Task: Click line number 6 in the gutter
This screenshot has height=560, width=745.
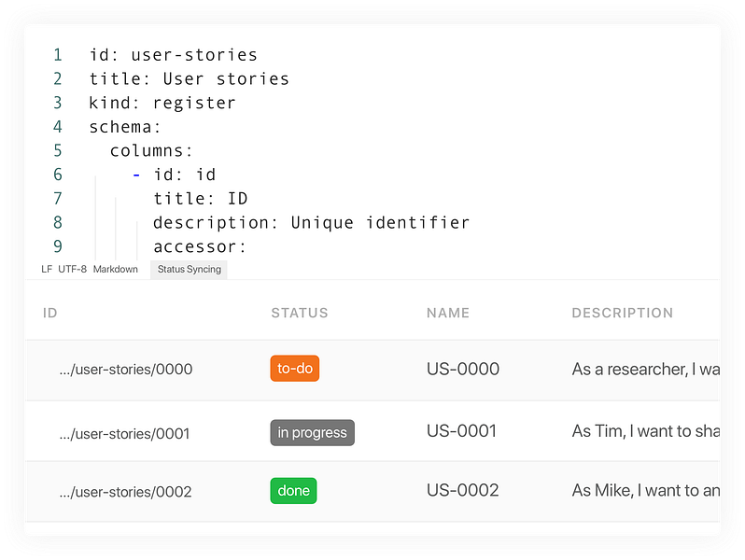Action: (58, 175)
